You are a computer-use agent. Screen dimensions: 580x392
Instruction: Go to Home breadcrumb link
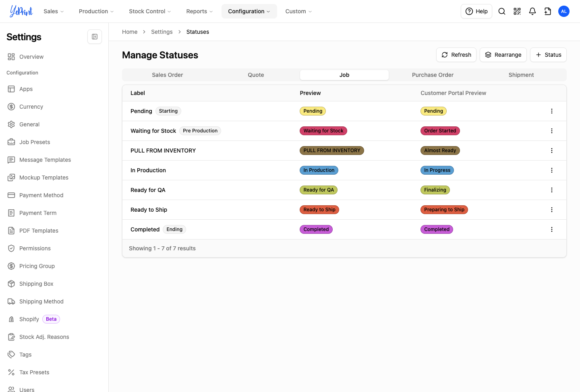click(130, 32)
